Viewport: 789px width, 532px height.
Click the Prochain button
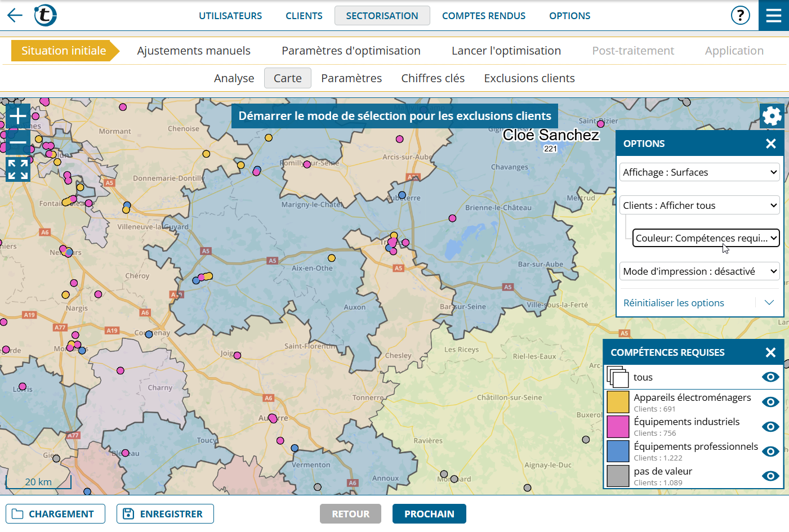tap(429, 514)
